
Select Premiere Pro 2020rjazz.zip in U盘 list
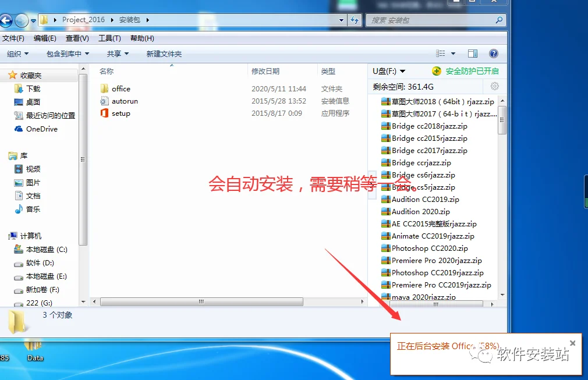431,260
